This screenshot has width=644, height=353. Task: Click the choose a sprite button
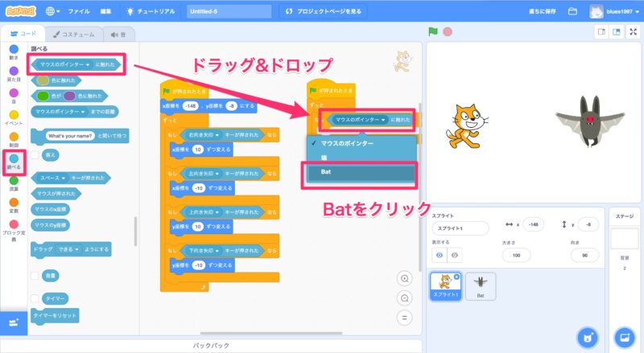click(x=588, y=336)
